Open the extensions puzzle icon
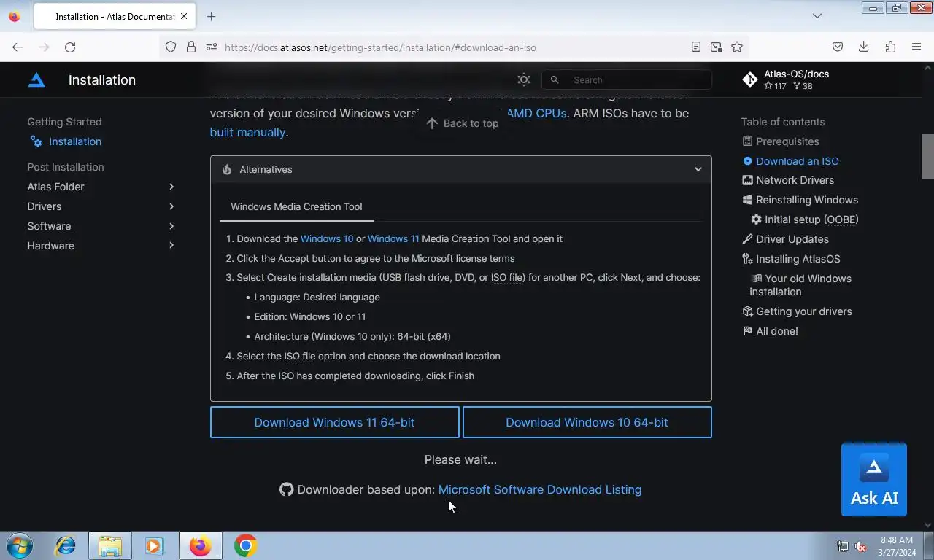934x560 pixels. [890, 47]
